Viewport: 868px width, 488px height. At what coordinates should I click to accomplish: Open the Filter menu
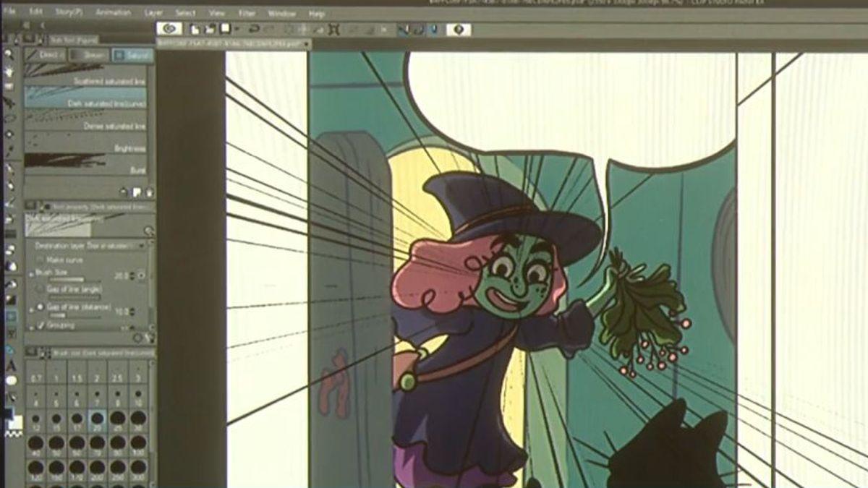click(247, 13)
